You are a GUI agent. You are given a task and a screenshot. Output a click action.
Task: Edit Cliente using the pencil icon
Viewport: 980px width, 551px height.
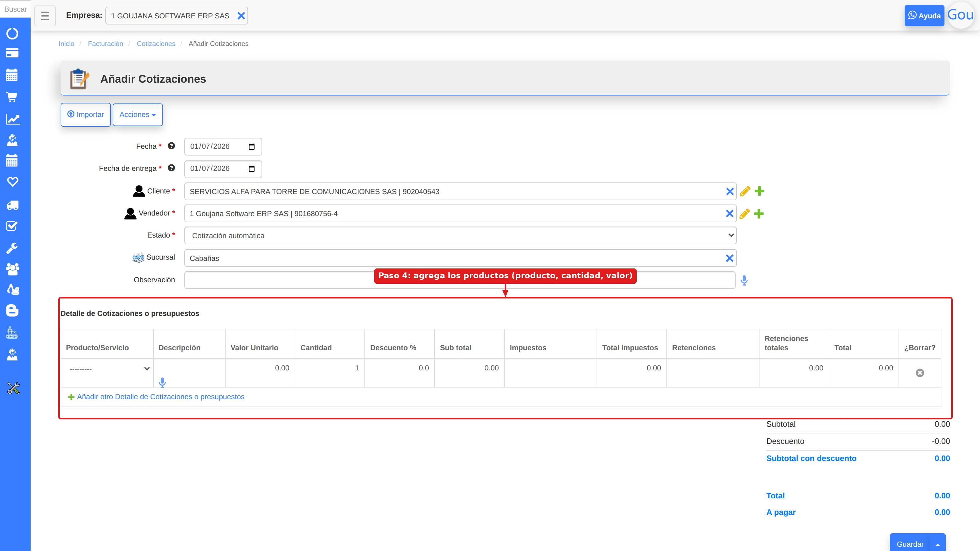745,191
